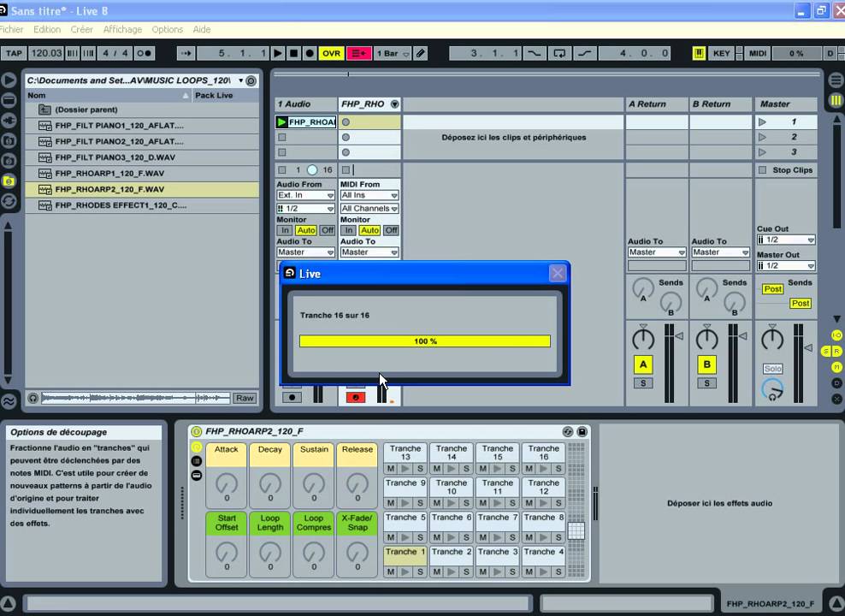Screen dimensions: 845x616
Task: Click the Back to Arrangement red button
Action: point(359,53)
